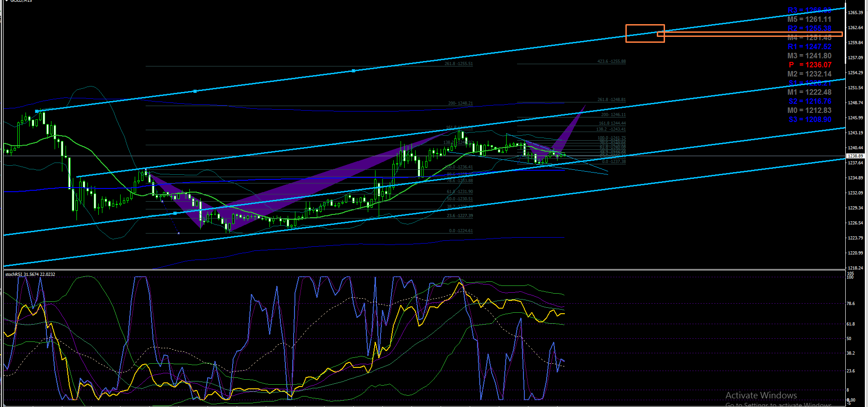The image size is (868, 407).
Task: Select the S3 = 1208.90 support label
Action: (x=810, y=119)
